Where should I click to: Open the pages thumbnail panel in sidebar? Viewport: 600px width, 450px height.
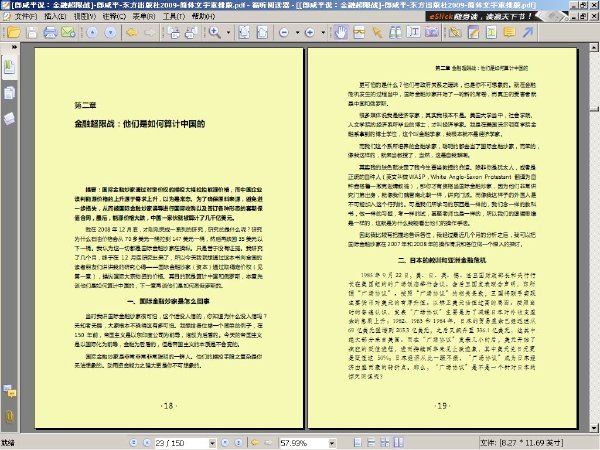[9, 93]
